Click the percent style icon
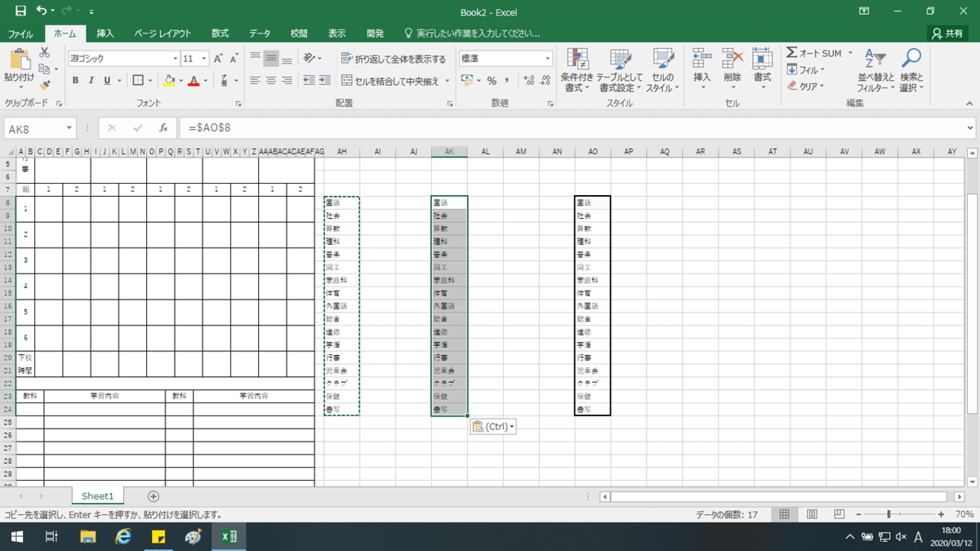Image resolution: width=980 pixels, height=551 pixels. (492, 81)
